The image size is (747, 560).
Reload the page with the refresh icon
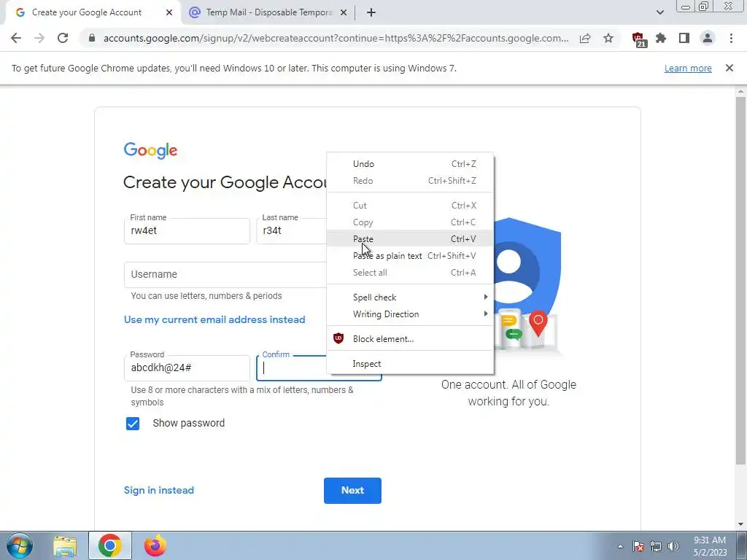63,38
